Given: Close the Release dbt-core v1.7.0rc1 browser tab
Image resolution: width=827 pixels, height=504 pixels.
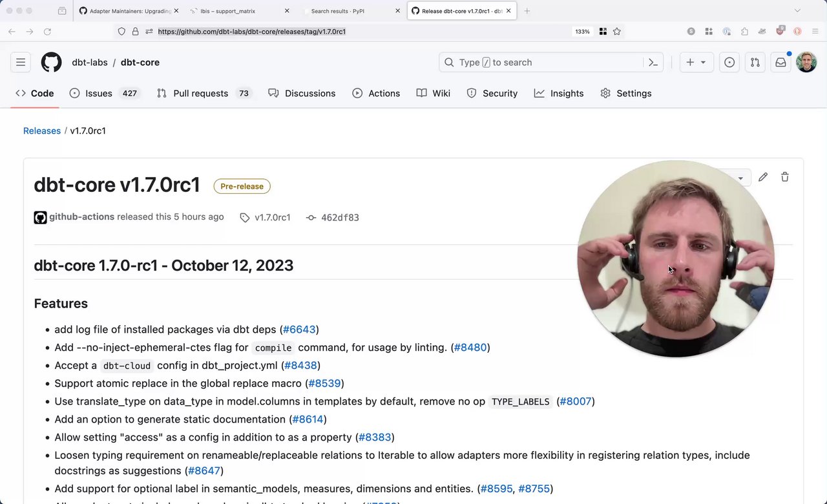Looking at the screenshot, I should point(508,11).
